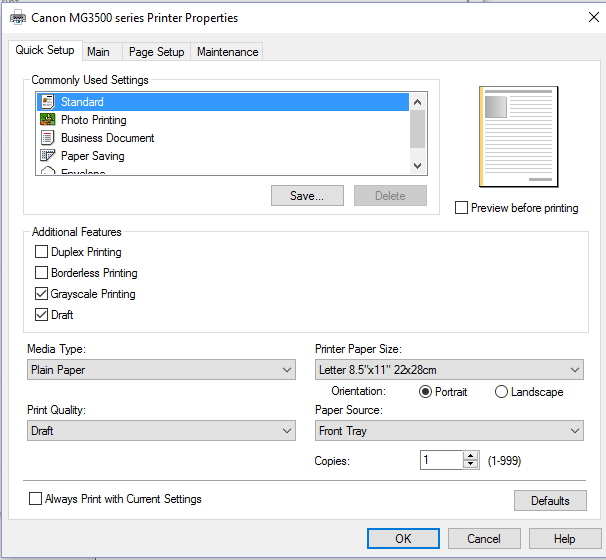The height and width of the screenshot is (560, 606).
Task: Select Paper Saving in settings list
Action: (223, 156)
